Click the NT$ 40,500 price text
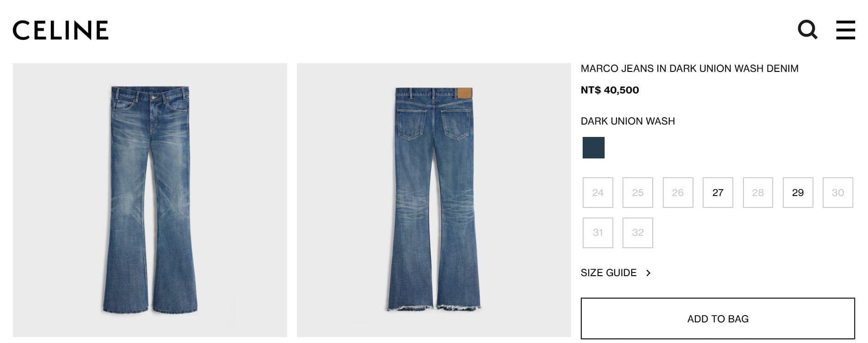 point(610,90)
